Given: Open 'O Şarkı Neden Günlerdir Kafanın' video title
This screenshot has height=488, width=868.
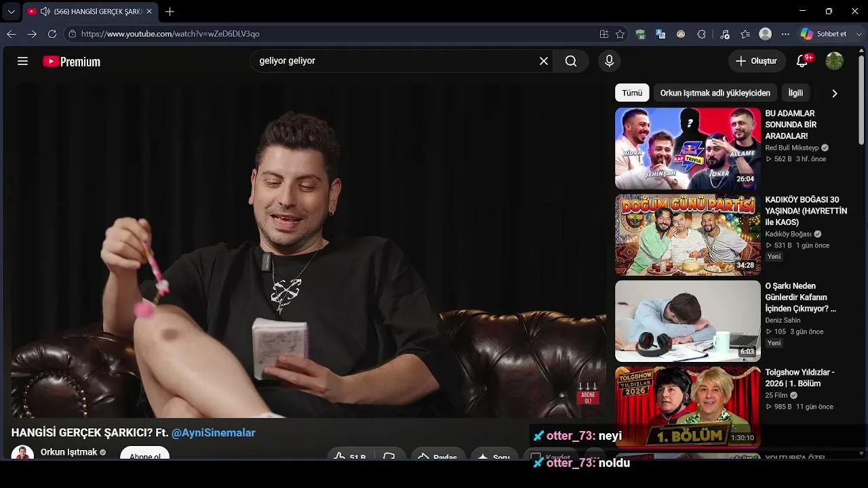Looking at the screenshot, I should 800,298.
